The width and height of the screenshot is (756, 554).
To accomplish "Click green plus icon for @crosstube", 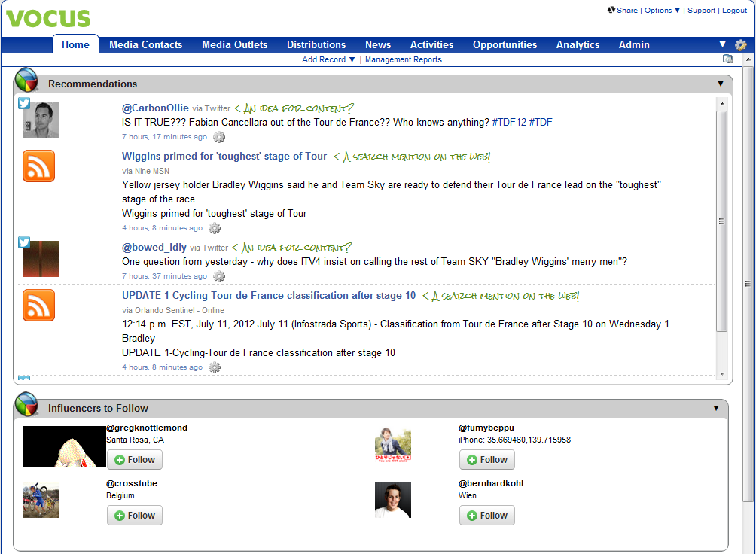I will tap(120, 516).
